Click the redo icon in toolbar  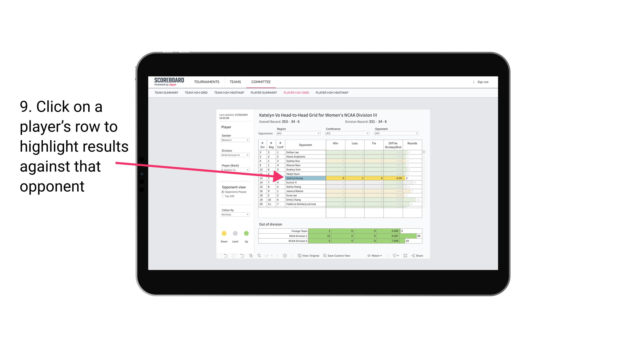(x=233, y=256)
